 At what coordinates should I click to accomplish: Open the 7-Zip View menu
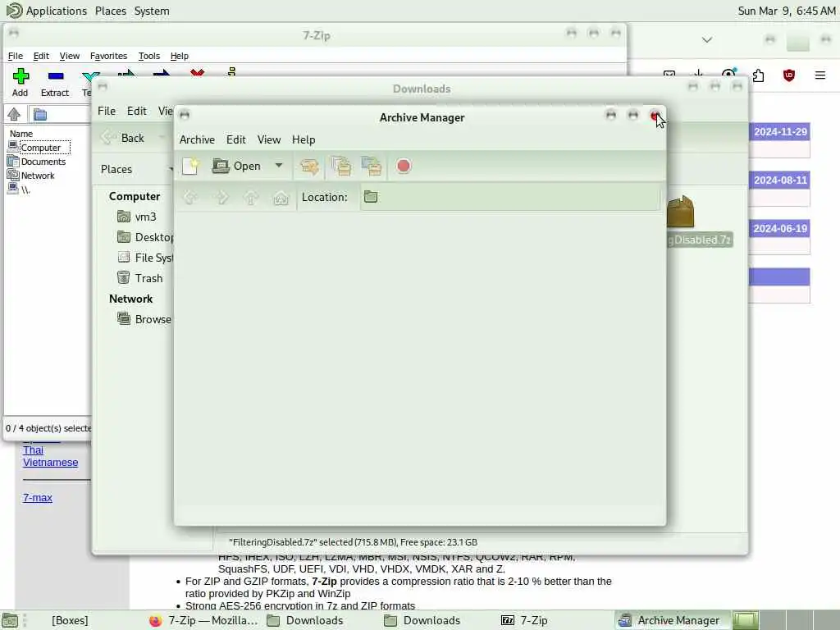(x=70, y=56)
